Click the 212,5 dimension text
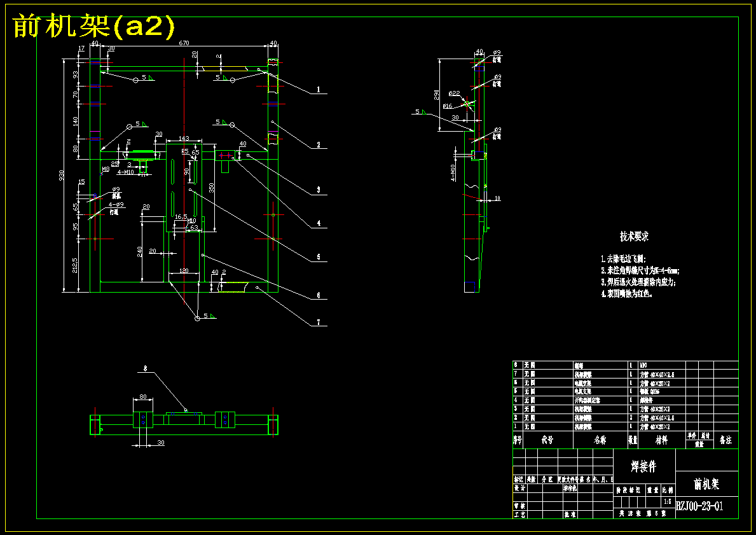 coord(75,265)
